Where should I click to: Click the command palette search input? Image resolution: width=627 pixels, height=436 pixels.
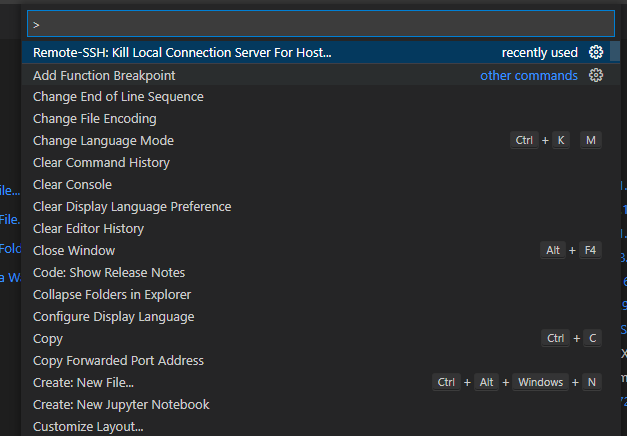click(320, 23)
